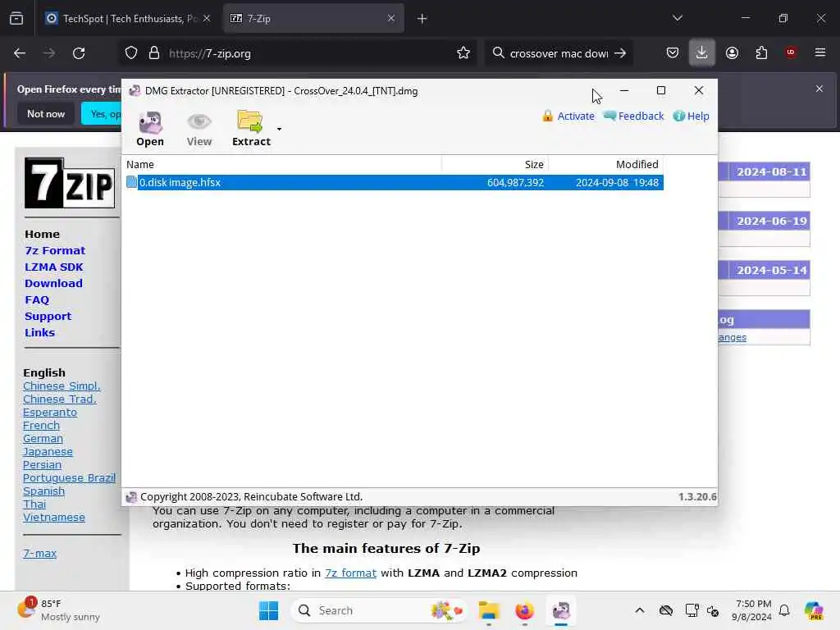Open the Firefox Downloads panel
The image size is (840, 630).
click(x=702, y=52)
